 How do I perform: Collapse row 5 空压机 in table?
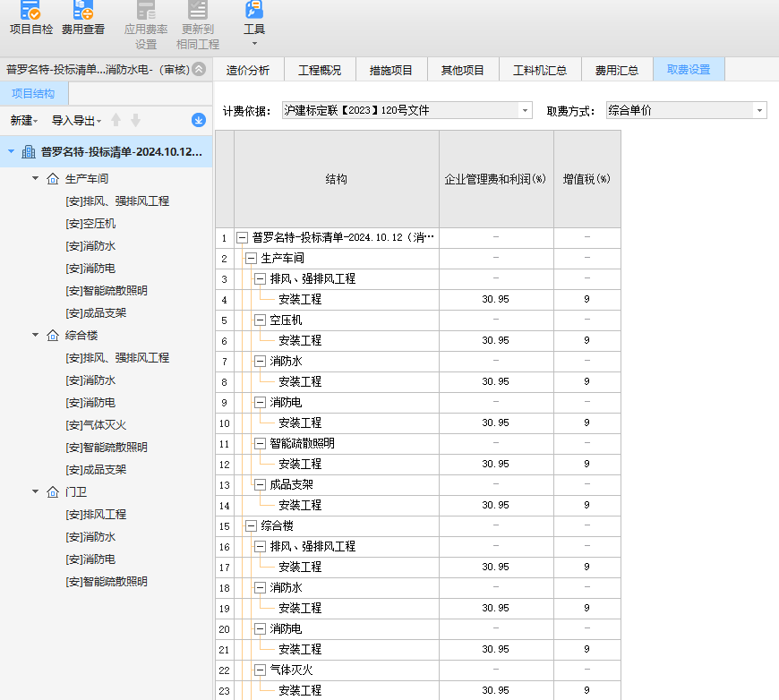click(x=260, y=320)
